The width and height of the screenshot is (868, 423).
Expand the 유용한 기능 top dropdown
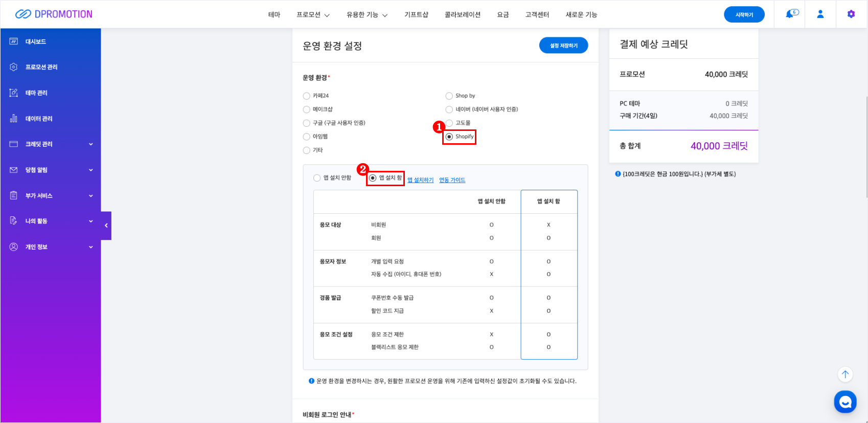(367, 15)
